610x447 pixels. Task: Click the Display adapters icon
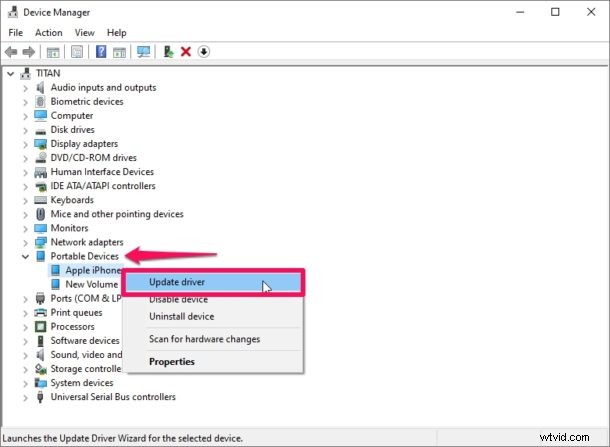tap(40, 144)
